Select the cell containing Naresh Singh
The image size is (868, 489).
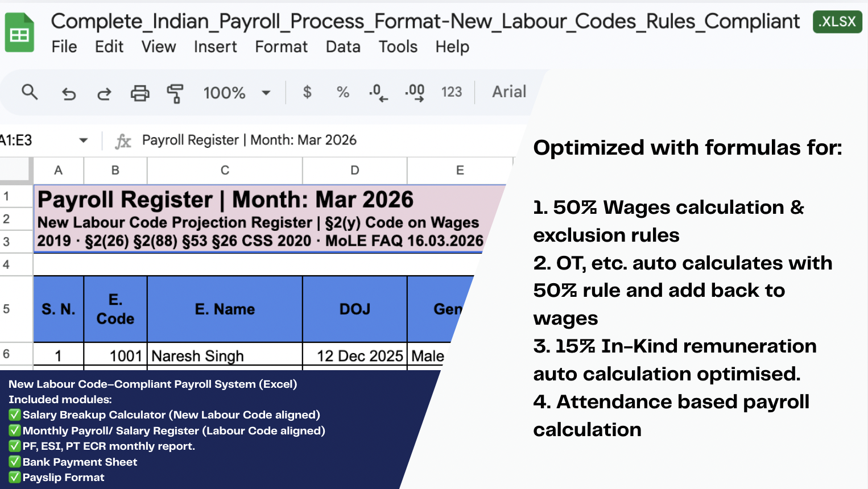pos(225,356)
